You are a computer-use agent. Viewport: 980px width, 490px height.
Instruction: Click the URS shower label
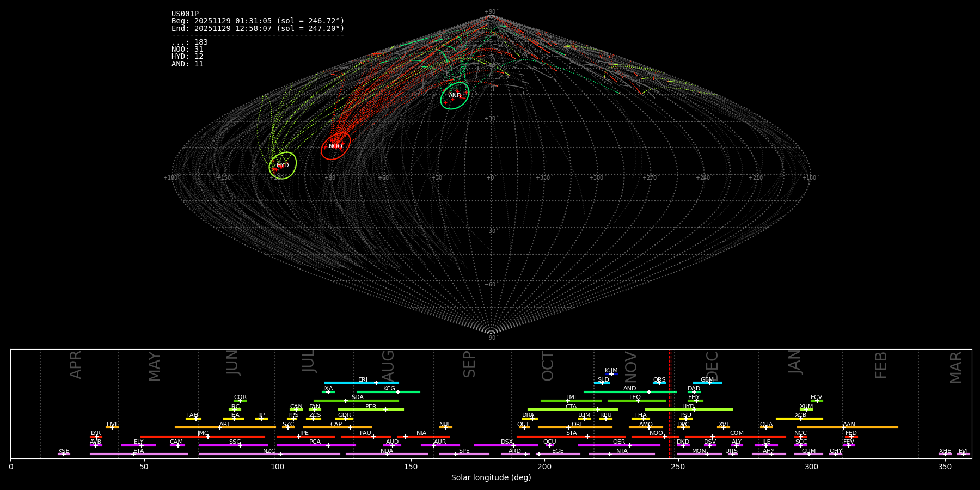731,451
